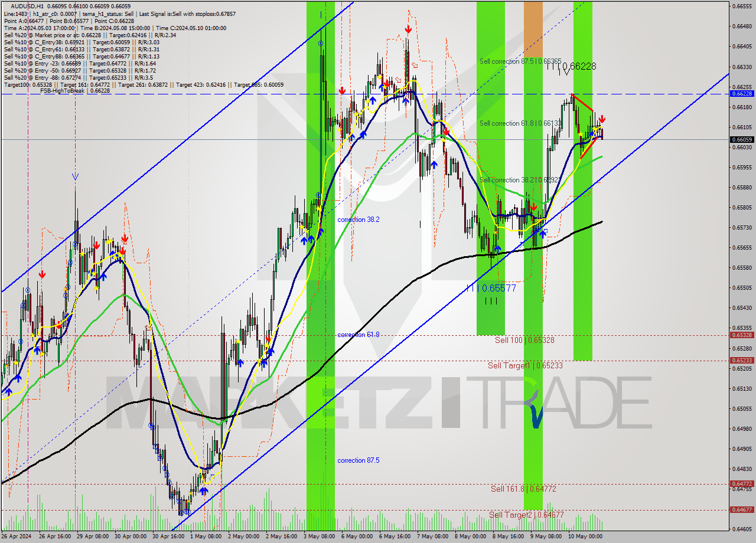
Task: Click the 'FSB-HighToBreak | 0.66228' label
Action: (75, 91)
